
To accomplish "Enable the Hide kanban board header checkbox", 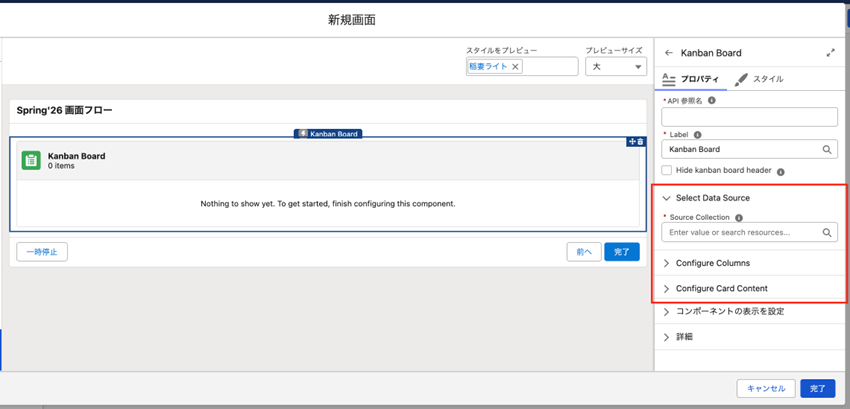I will click(x=667, y=171).
